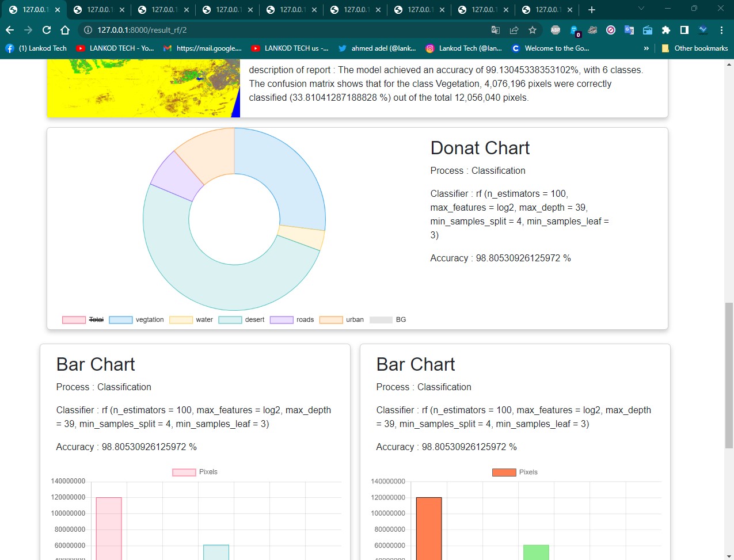Open the blue radio extension
Image resolution: width=734 pixels, height=560 pixels.
point(648,30)
